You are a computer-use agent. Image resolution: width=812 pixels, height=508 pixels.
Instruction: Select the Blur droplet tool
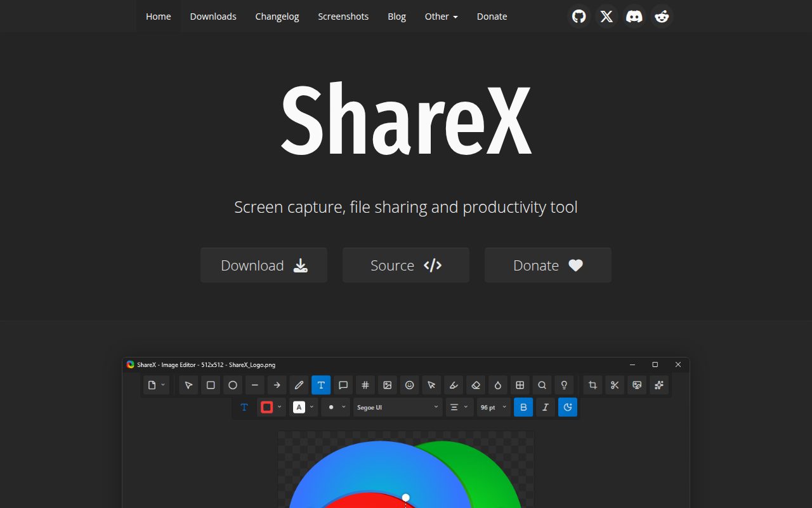[498, 385]
